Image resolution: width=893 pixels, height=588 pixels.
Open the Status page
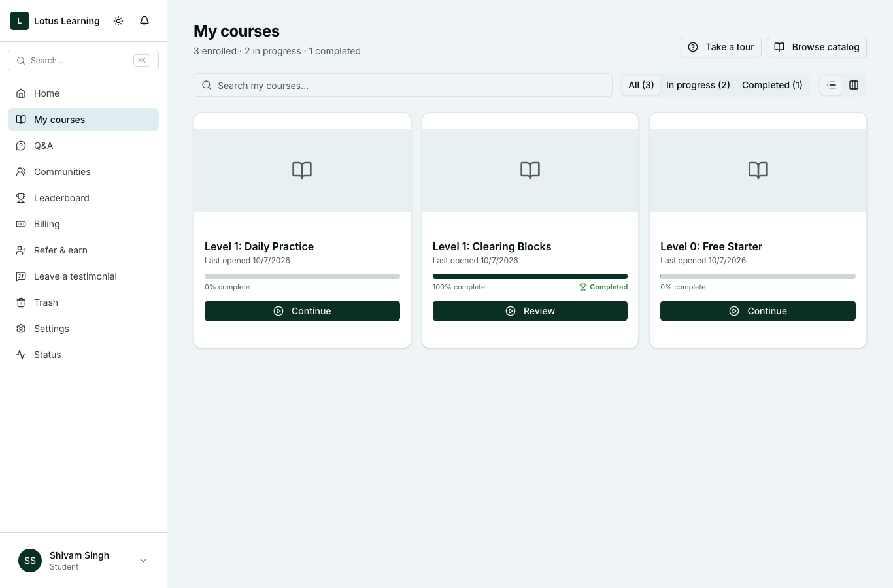coord(84,355)
